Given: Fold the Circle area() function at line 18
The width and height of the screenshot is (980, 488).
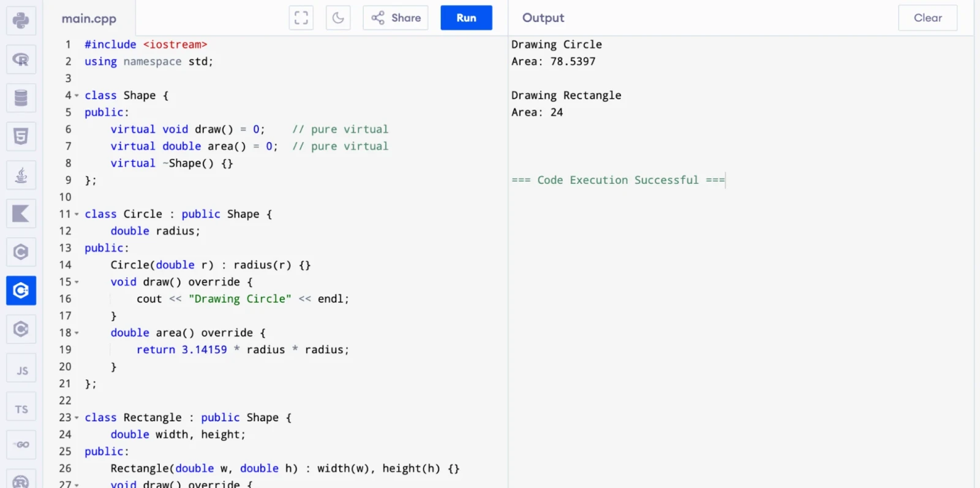Looking at the screenshot, I should (77, 333).
